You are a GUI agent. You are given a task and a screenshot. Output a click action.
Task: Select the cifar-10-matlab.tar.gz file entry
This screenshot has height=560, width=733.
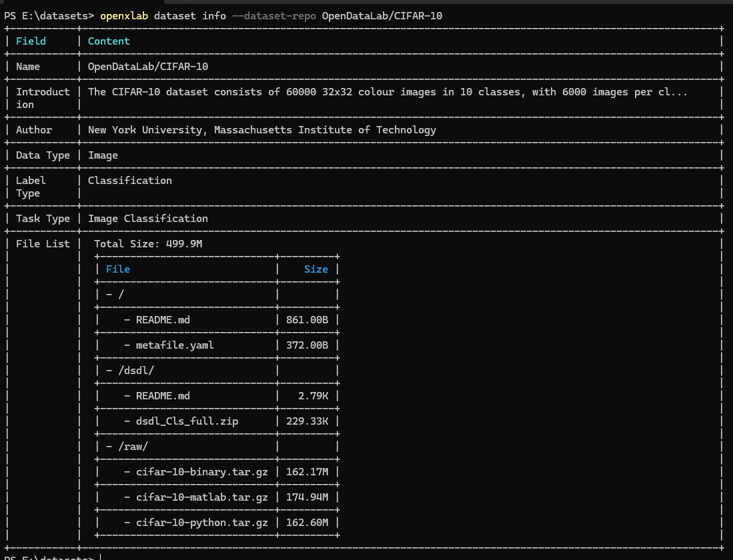[201, 497]
